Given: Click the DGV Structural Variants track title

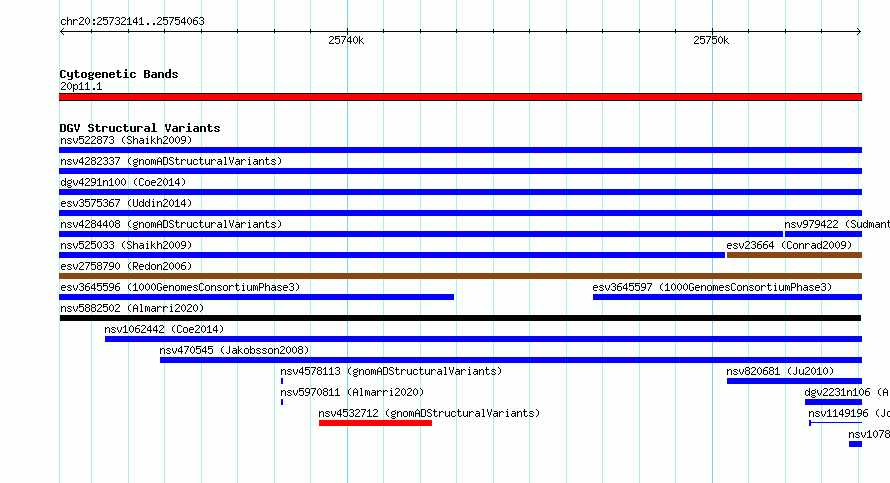Looking at the screenshot, I should point(140,128).
